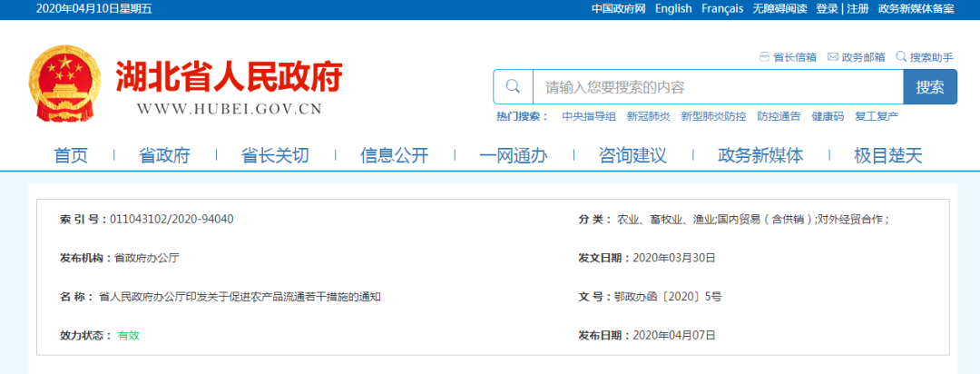This screenshot has width=980, height=374.
Task: Open 咨询建议 navigation tab
Action: (632, 156)
